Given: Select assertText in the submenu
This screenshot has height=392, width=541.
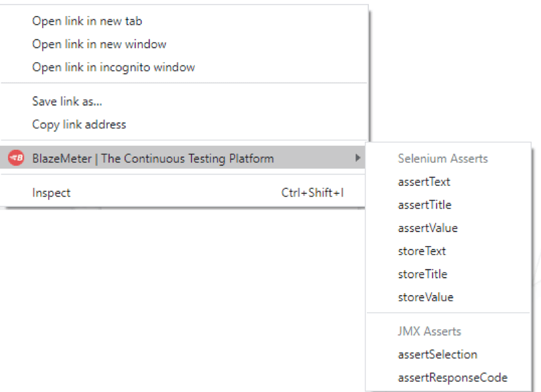Looking at the screenshot, I should tap(424, 182).
